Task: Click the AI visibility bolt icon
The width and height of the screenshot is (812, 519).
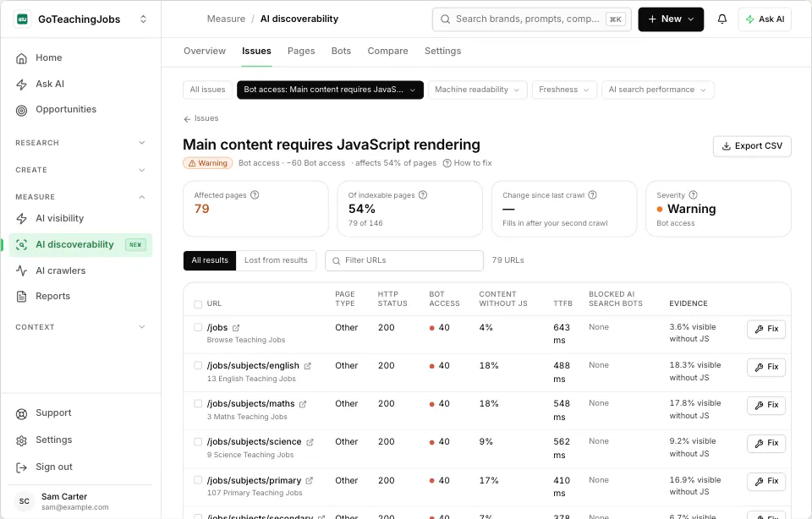Action: point(21,219)
